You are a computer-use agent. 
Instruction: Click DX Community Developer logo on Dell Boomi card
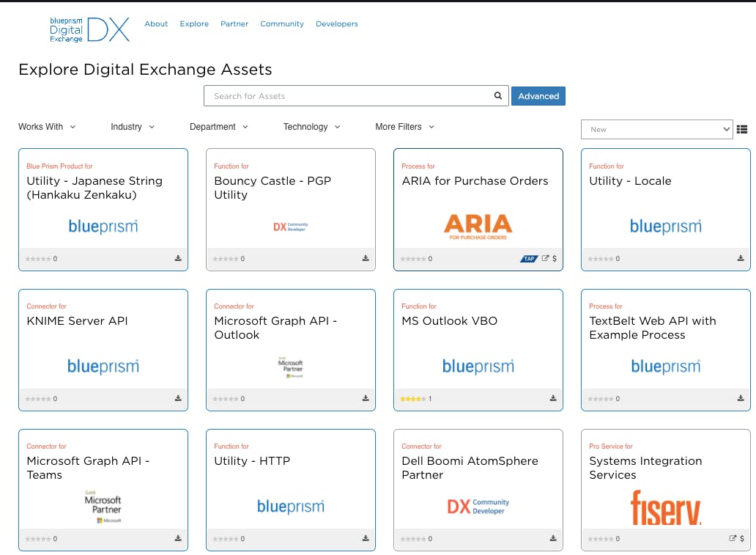coord(478,507)
